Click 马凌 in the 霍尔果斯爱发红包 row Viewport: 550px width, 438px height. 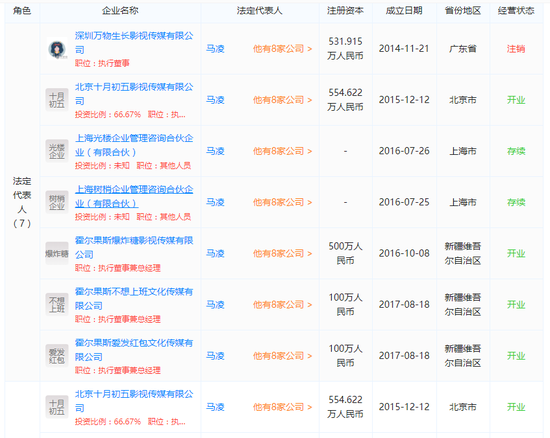tap(215, 356)
